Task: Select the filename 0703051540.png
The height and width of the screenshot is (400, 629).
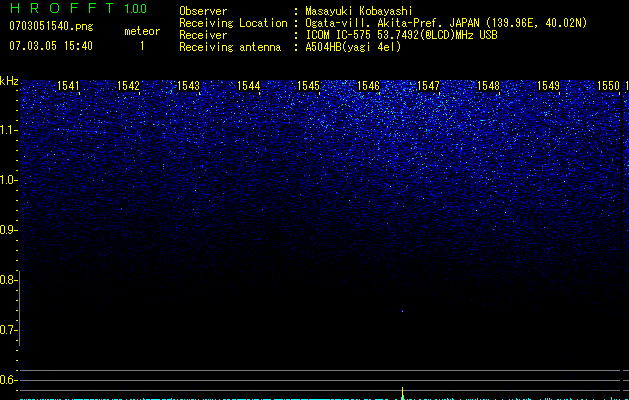Action: [x=51, y=27]
